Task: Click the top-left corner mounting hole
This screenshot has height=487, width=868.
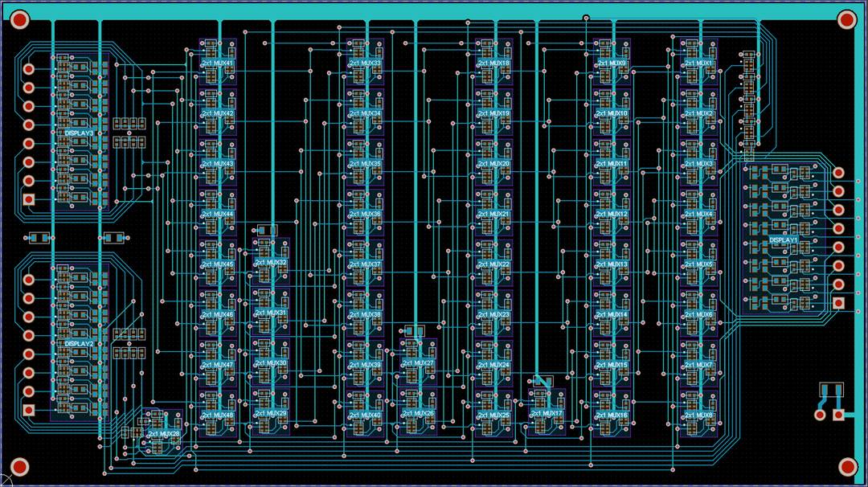Action: (x=20, y=19)
